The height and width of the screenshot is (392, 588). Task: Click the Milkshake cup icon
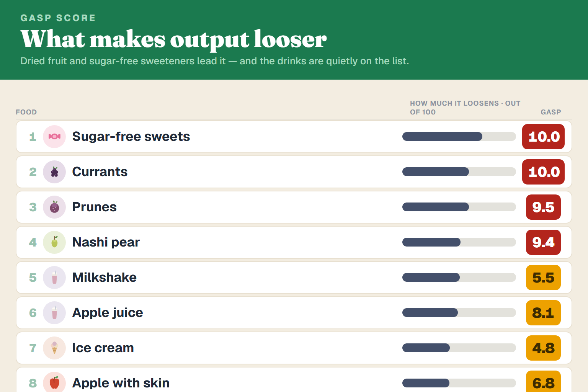tap(54, 278)
